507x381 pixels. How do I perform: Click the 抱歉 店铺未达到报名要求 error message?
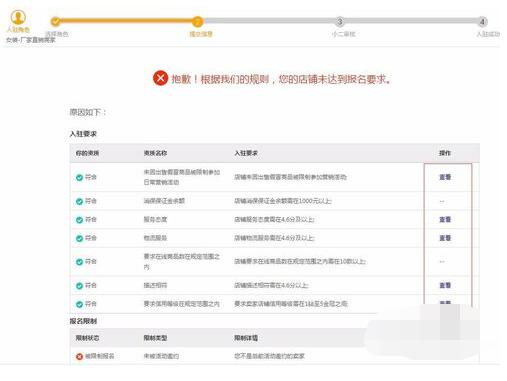281,79
